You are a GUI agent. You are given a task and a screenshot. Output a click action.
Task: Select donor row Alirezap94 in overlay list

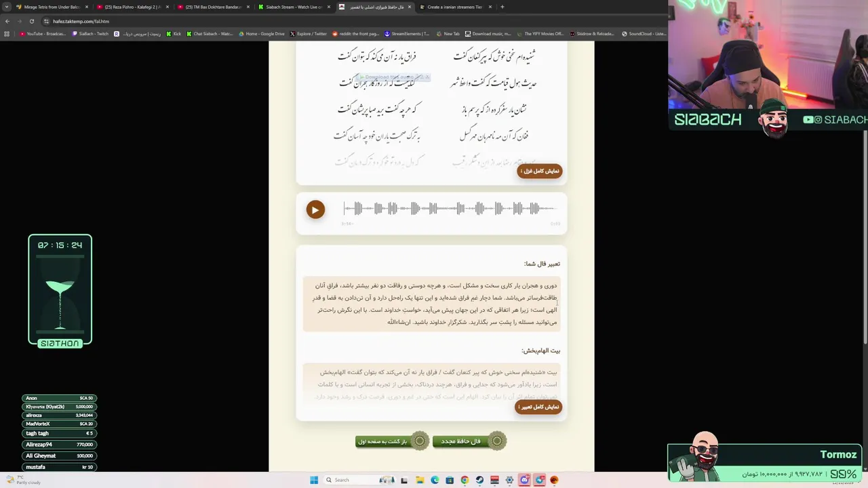pyautogui.click(x=60, y=445)
